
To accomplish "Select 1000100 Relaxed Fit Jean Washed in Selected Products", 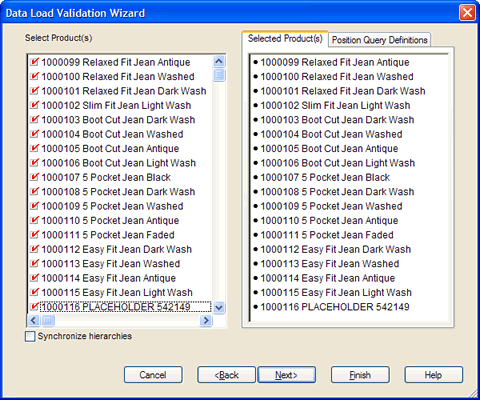I will click(x=333, y=76).
